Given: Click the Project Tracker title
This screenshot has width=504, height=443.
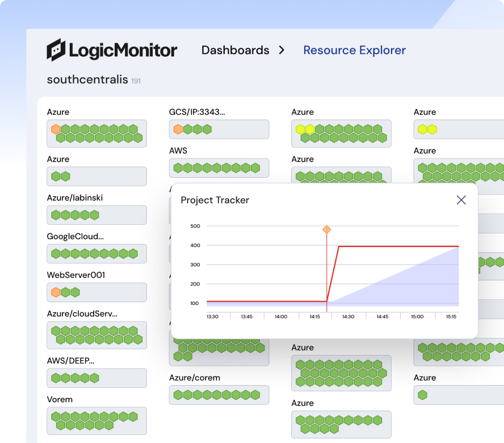Looking at the screenshot, I should click(215, 200).
